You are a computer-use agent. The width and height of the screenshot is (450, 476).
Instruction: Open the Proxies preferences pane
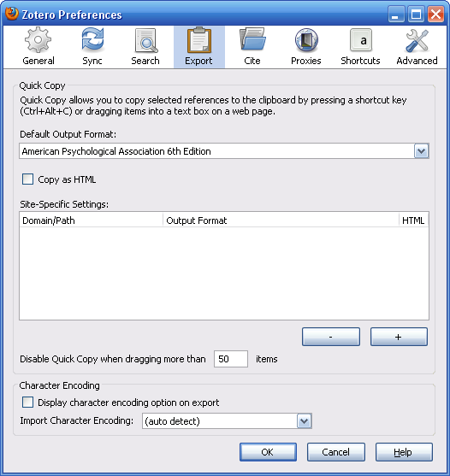point(306,47)
